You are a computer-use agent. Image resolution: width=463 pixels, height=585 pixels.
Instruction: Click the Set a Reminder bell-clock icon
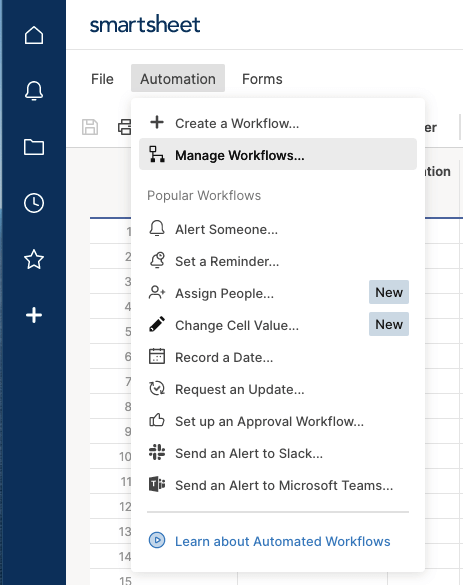157,260
